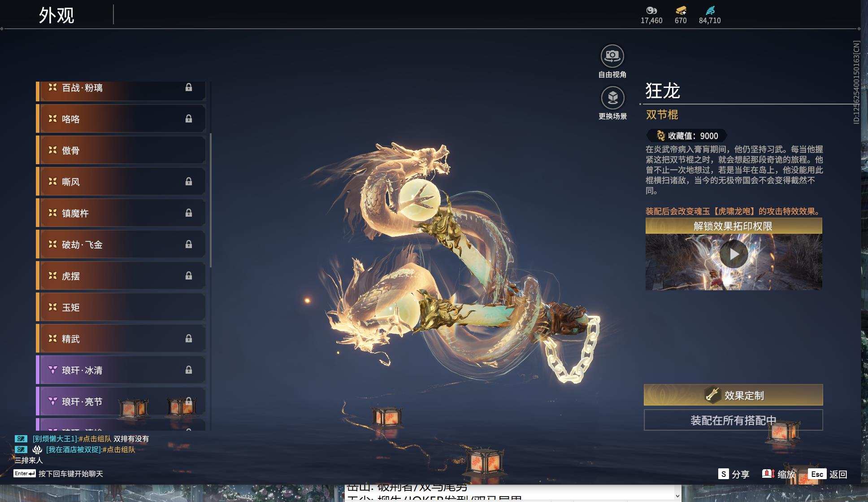The image size is (868, 502).
Task: Select the 琅玕·冰清 skin
Action: (x=121, y=370)
